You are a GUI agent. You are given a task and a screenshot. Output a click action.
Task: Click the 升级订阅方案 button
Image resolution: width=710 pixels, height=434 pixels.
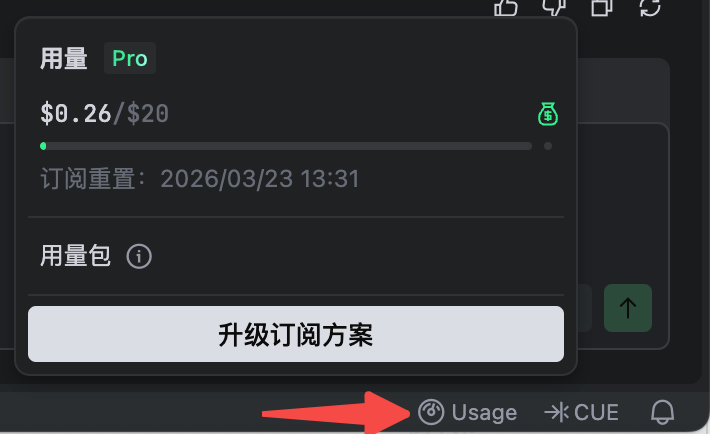click(296, 334)
